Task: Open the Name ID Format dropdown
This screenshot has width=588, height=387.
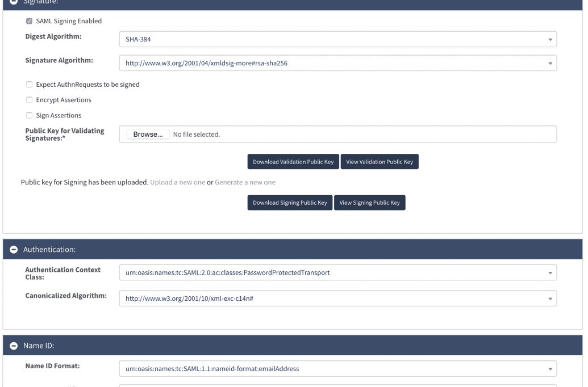Action: click(337, 369)
